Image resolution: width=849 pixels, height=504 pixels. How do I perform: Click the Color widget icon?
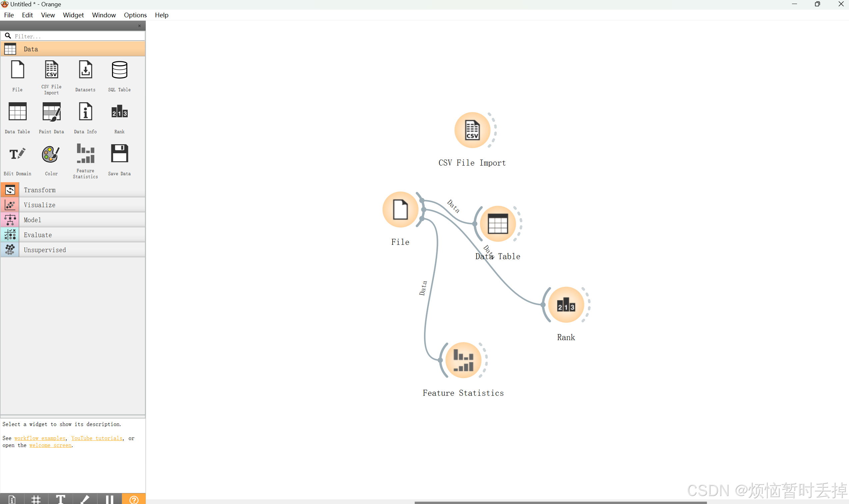(51, 154)
